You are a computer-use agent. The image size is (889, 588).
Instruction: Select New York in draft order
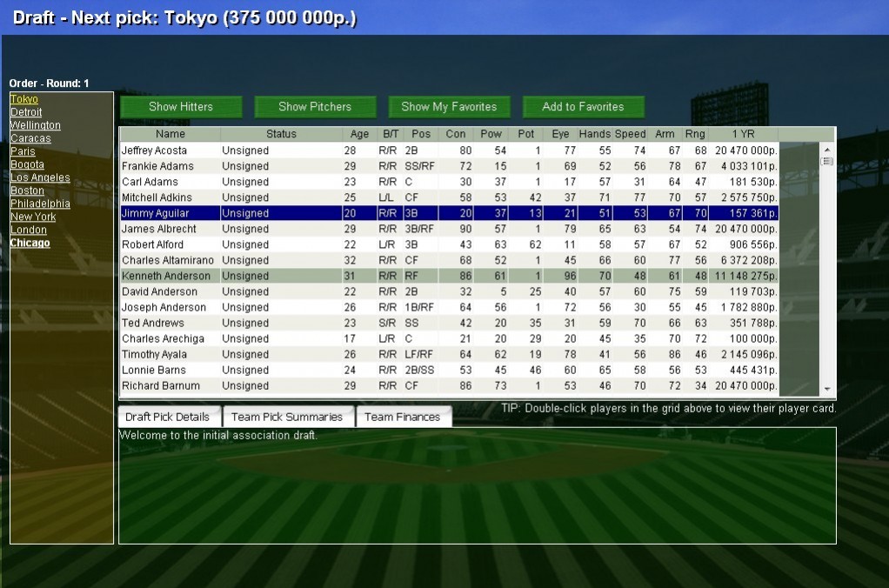(33, 217)
